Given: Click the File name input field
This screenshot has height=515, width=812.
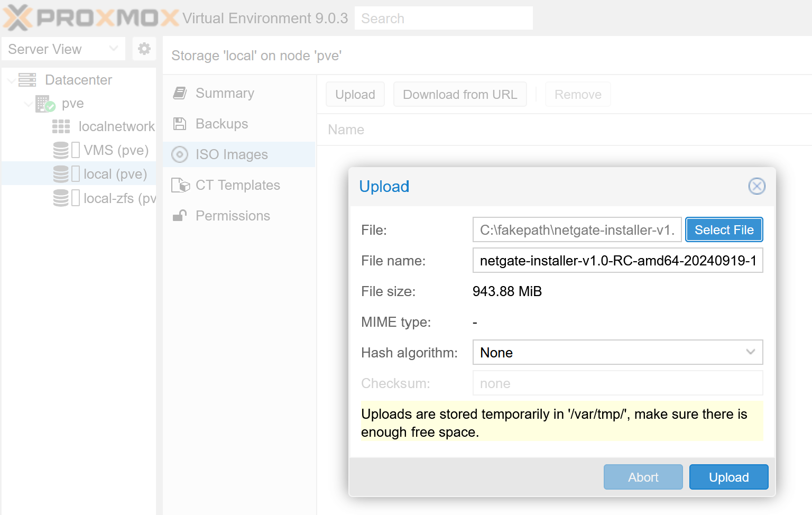Looking at the screenshot, I should coord(618,260).
